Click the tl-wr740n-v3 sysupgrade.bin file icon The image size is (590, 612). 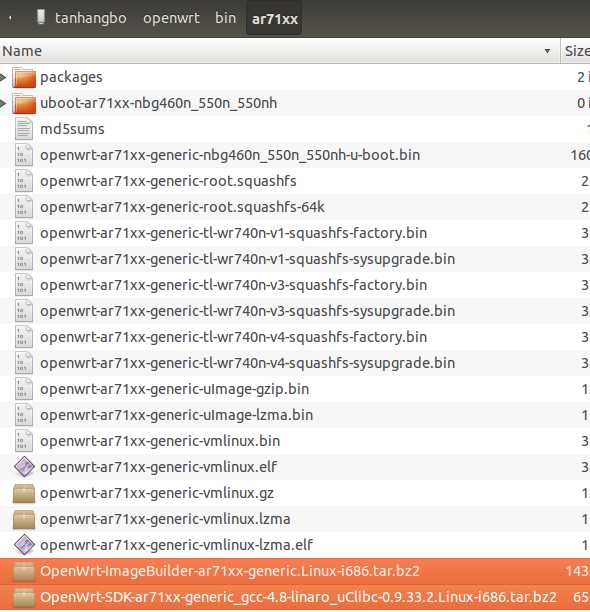[24, 311]
